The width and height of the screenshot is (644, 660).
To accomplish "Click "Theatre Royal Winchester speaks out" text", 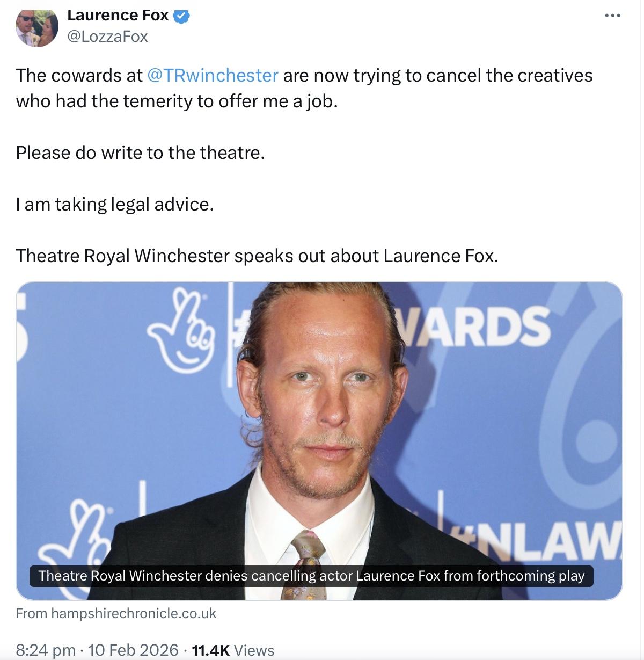I will tap(171, 256).
